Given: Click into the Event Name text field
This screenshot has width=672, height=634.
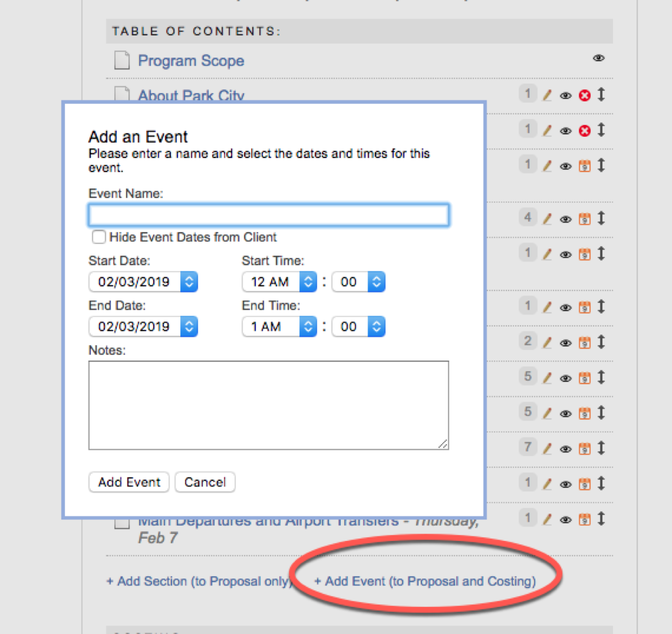Looking at the screenshot, I should pyautogui.click(x=269, y=215).
